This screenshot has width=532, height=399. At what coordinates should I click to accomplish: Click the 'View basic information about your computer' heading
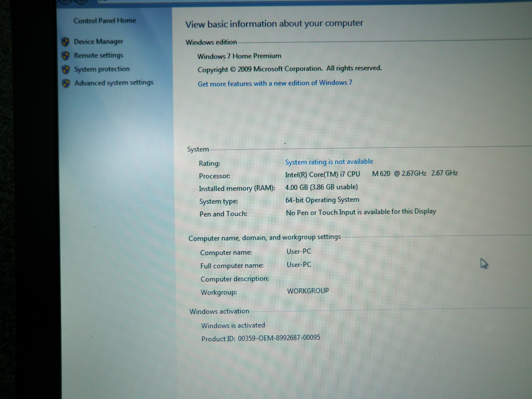[x=274, y=24]
